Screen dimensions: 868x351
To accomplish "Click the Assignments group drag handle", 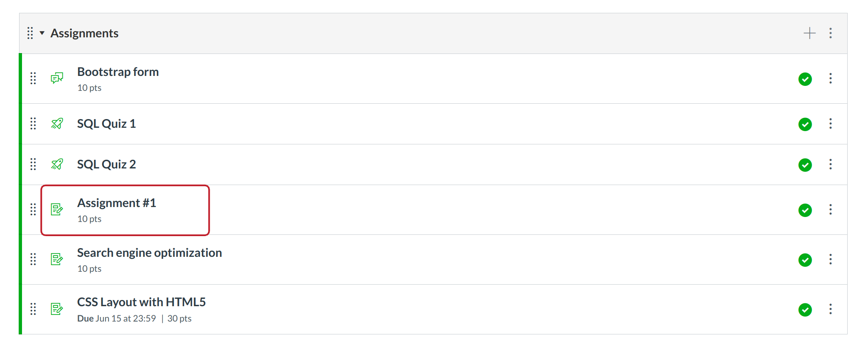I will point(30,33).
